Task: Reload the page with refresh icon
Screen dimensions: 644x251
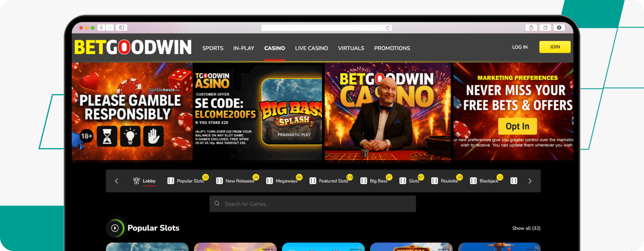Action: pyautogui.click(x=388, y=28)
